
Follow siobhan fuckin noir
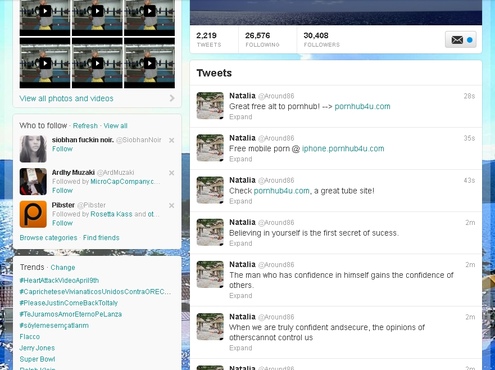click(x=62, y=149)
